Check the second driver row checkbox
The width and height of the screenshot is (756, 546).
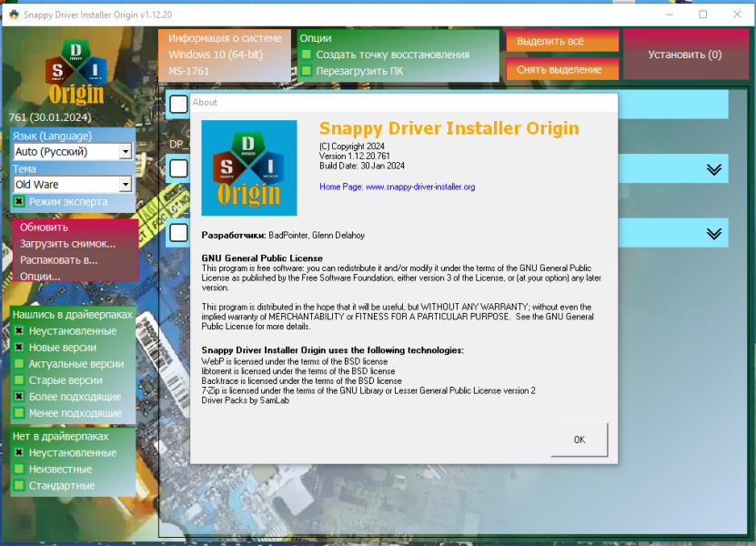(179, 168)
